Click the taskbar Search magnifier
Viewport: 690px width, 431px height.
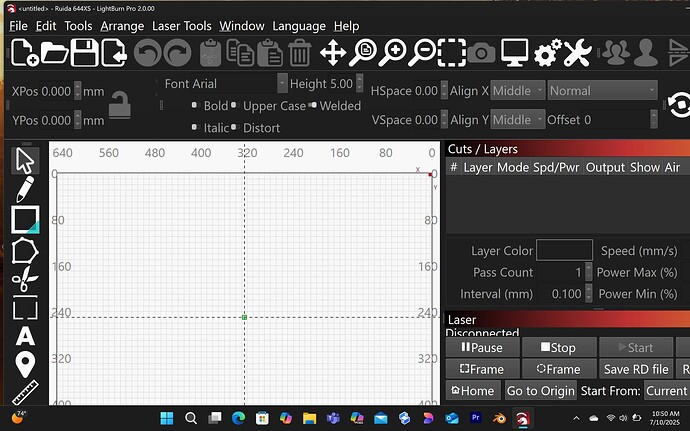click(x=191, y=418)
